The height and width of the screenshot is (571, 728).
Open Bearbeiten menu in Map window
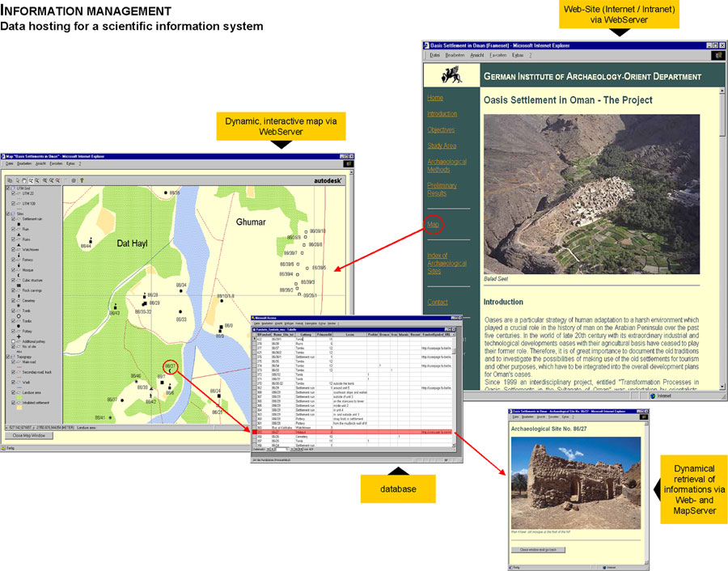[x=24, y=164]
